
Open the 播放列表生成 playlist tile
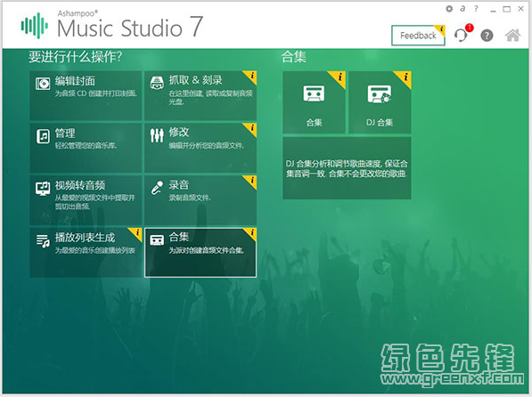[x=86, y=253]
